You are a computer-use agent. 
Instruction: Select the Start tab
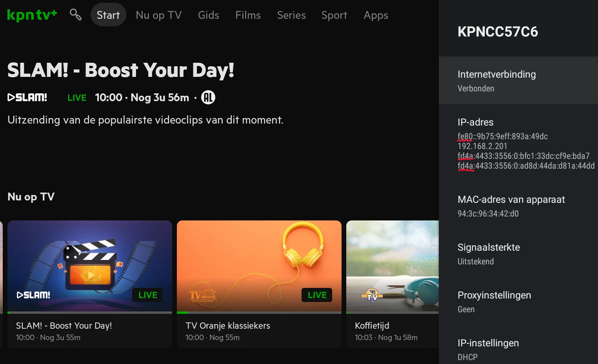108,15
